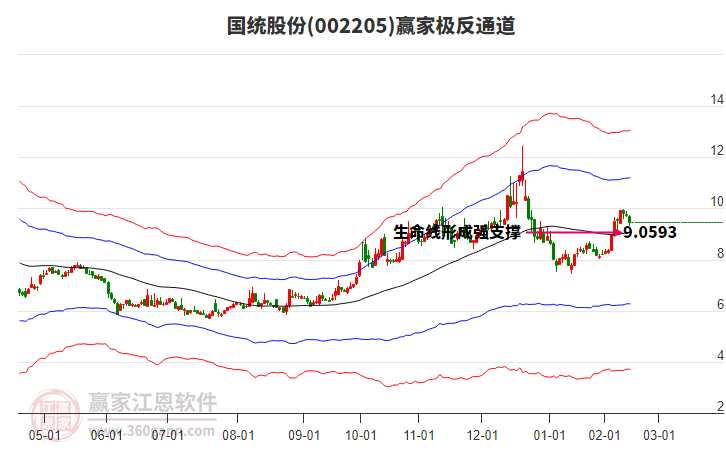Screen dimensions: 726x450
Task: Click the y-axis value 10
Action: 717,201
